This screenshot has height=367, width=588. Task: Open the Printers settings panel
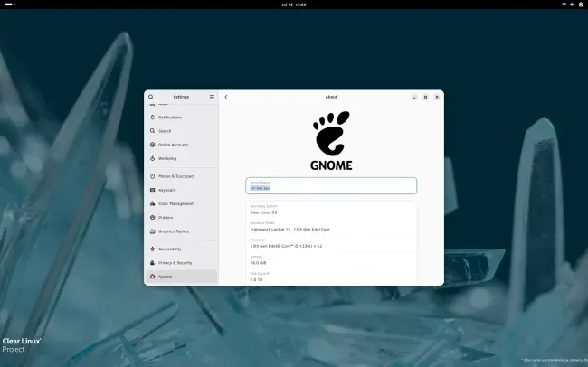coord(181,218)
